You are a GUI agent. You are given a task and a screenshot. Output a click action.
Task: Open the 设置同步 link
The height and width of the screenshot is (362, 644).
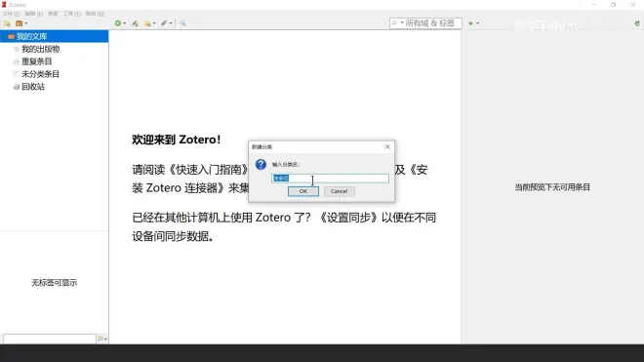(x=347, y=218)
